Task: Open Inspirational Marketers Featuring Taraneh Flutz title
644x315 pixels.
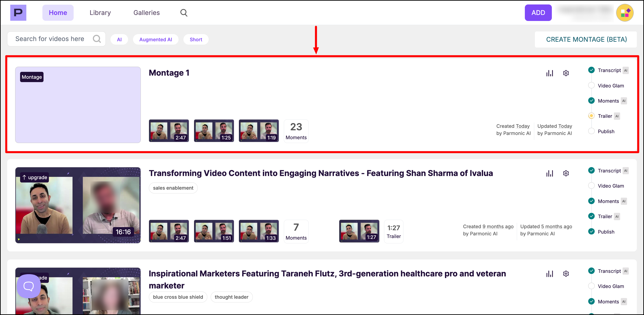Action: [327, 280]
